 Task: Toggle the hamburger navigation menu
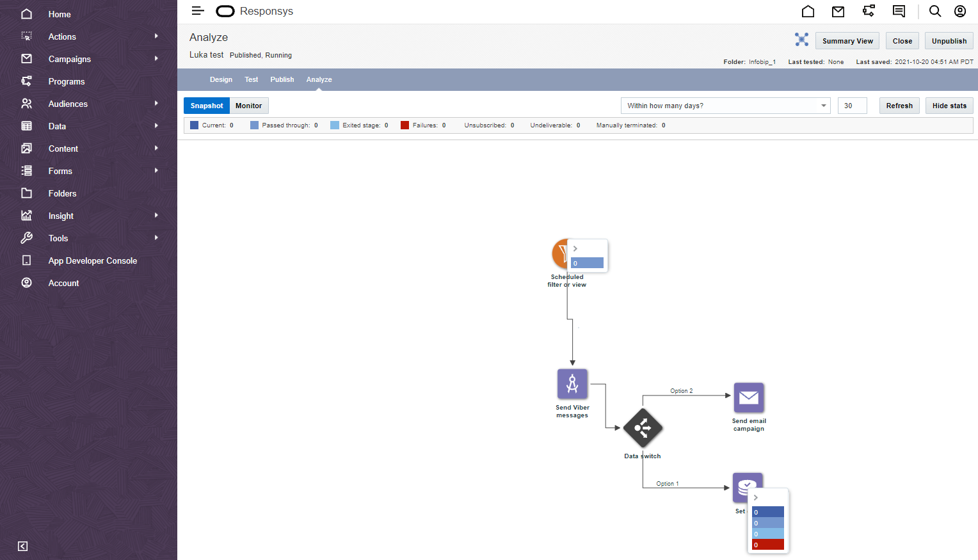pos(198,11)
